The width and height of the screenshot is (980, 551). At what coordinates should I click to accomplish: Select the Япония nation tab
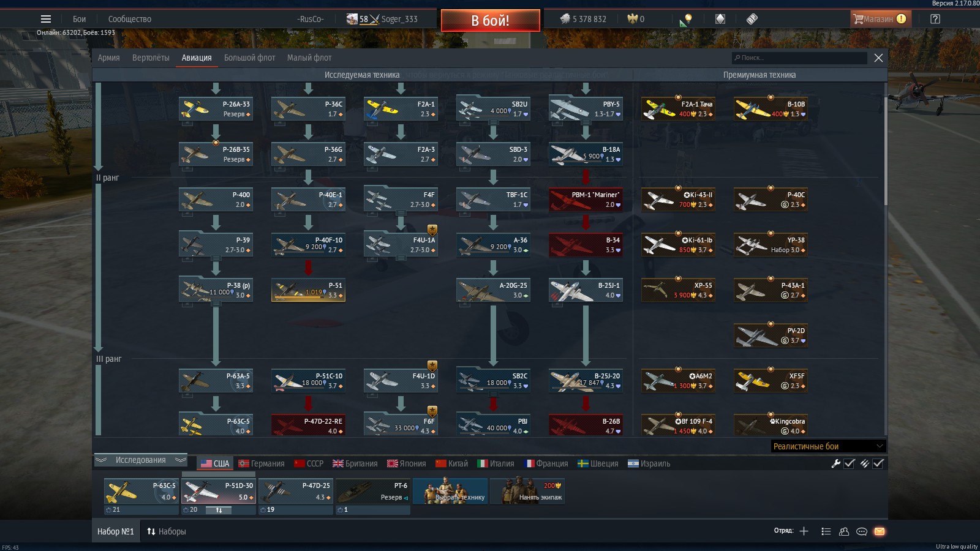[x=406, y=463]
